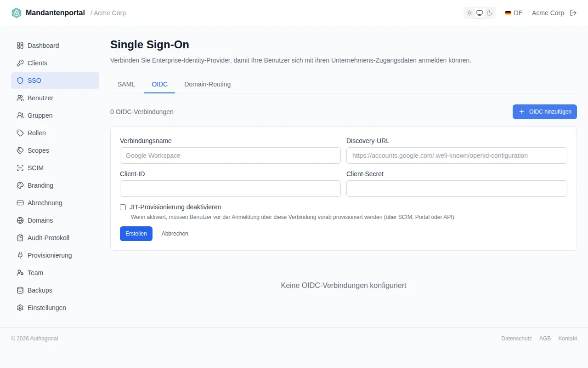The width and height of the screenshot is (588, 368).
Task: Navigate to Abrechnung page
Action: [55, 203]
